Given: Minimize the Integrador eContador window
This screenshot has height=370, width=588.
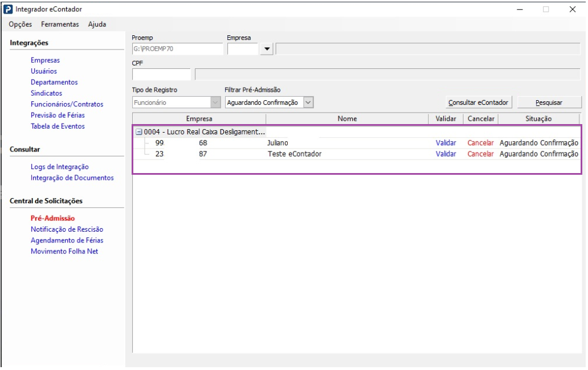Looking at the screenshot, I should [520, 9].
